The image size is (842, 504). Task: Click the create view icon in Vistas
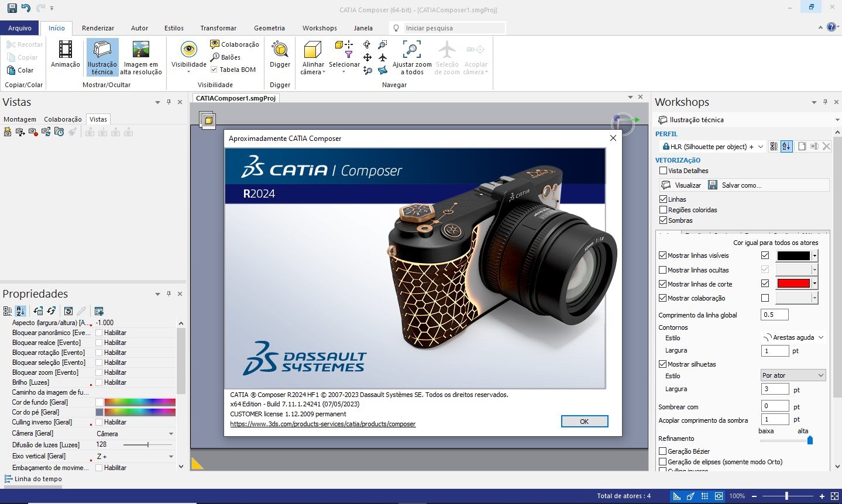(8, 133)
